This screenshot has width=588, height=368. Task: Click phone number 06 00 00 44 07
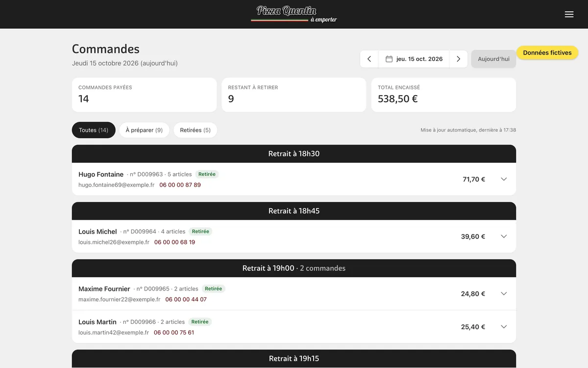click(186, 299)
